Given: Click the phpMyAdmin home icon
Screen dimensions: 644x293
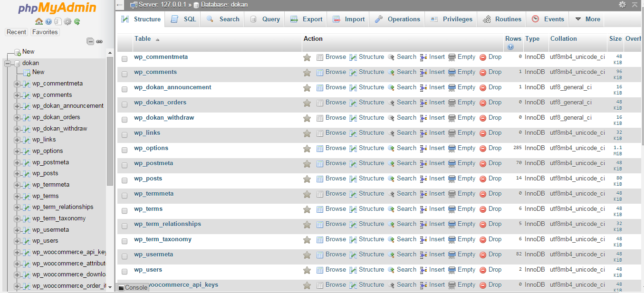Looking at the screenshot, I should click(39, 21).
